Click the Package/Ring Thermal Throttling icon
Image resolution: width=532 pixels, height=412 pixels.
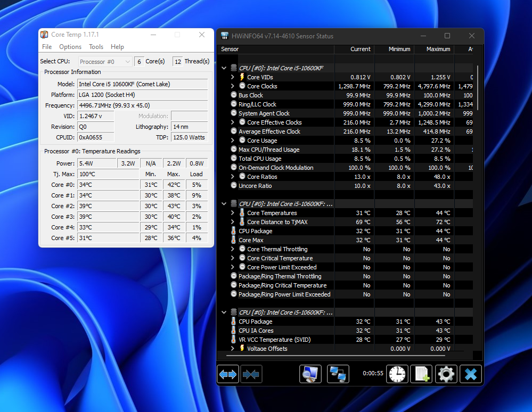[234, 276]
